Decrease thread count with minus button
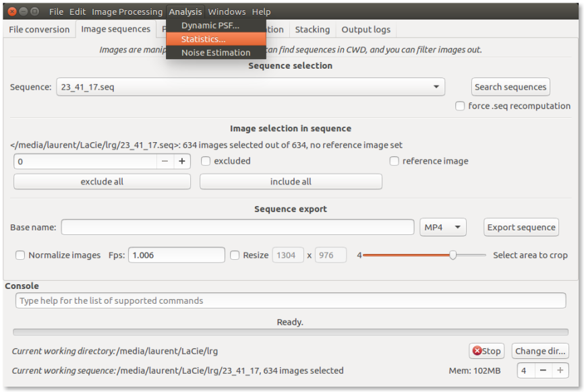584x392 pixels. click(x=543, y=370)
